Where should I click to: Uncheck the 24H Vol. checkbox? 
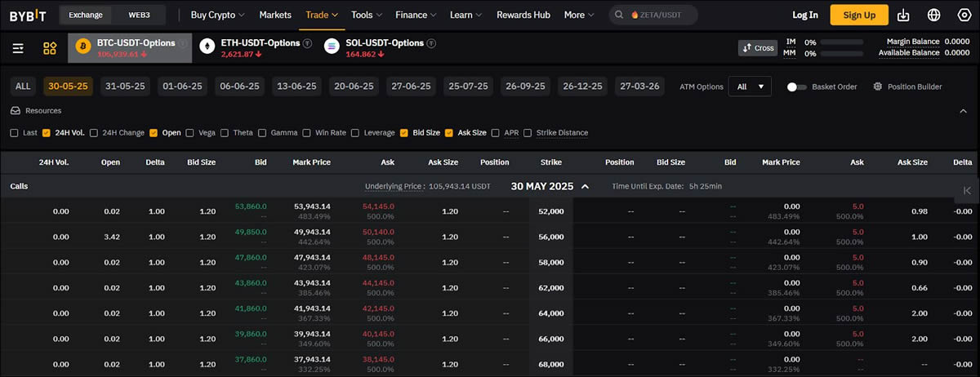click(47, 132)
